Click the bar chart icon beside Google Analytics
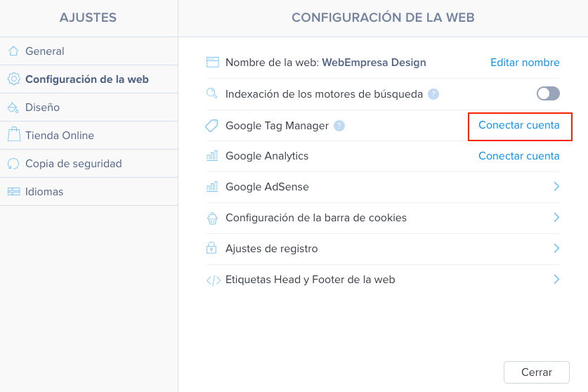The image size is (588, 392). pos(212,156)
